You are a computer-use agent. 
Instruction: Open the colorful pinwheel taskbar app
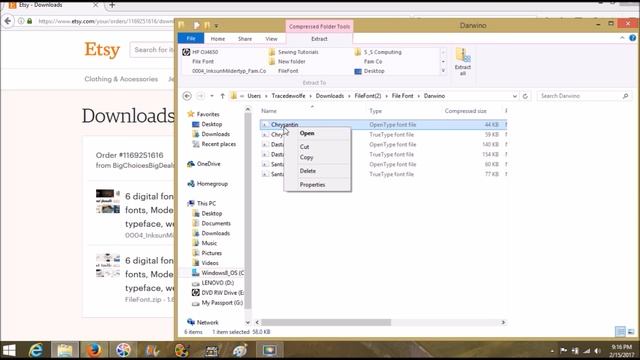[123, 350]
